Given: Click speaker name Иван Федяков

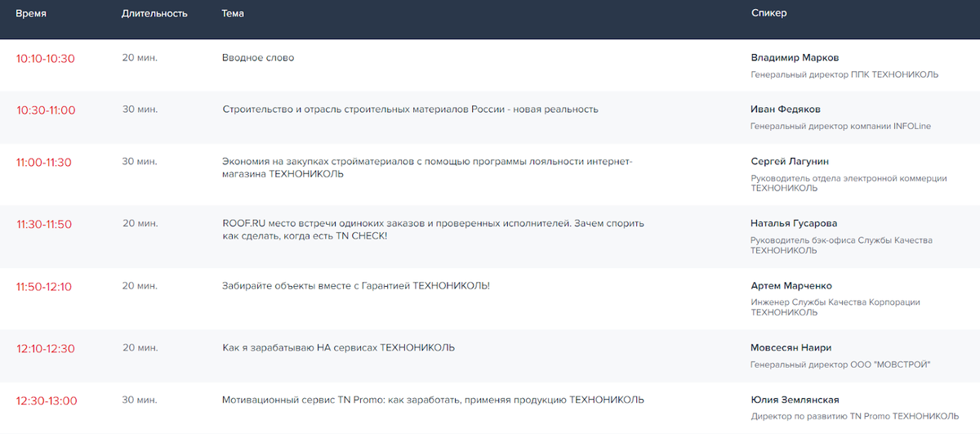Looking at the screenshot, I should pyautogui.click(x=786, y=110).
